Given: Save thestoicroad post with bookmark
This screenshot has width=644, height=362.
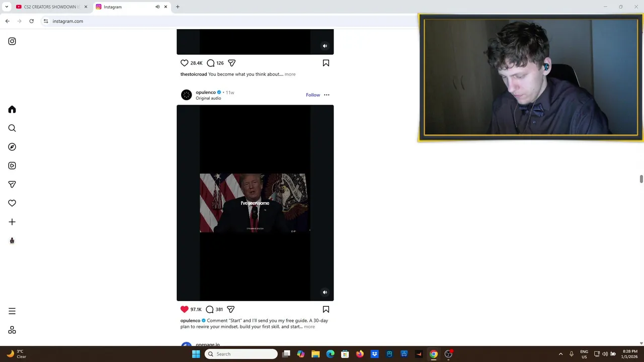Looking at the screenshot, I should tap(326, 63).
